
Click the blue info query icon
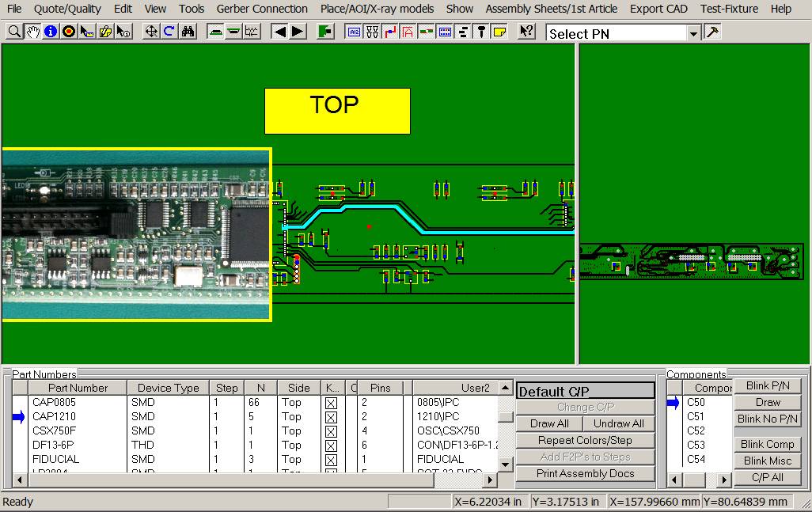tap(50, 32)
